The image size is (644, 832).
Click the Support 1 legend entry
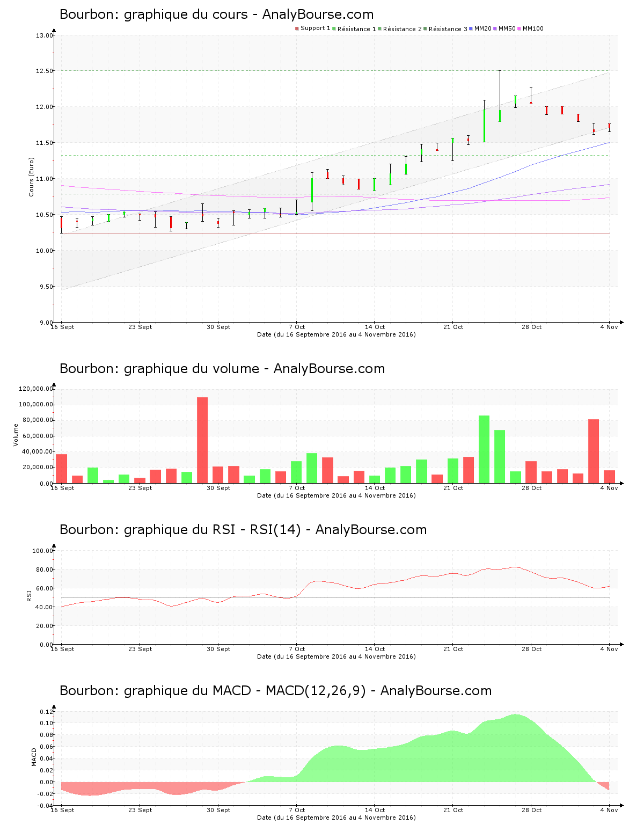click(x=313, y=28)
